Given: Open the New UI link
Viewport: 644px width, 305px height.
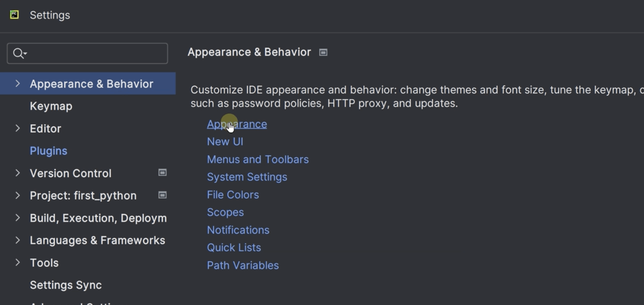Looking at the screenshot, I should (x=225, y=142).
